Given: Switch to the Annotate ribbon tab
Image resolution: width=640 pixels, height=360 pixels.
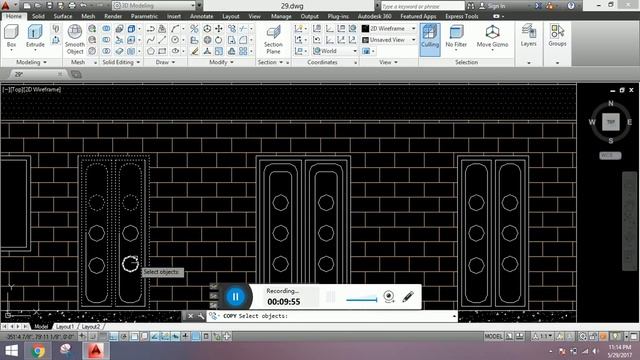Looking at the screenshot, I should (202, 16).
